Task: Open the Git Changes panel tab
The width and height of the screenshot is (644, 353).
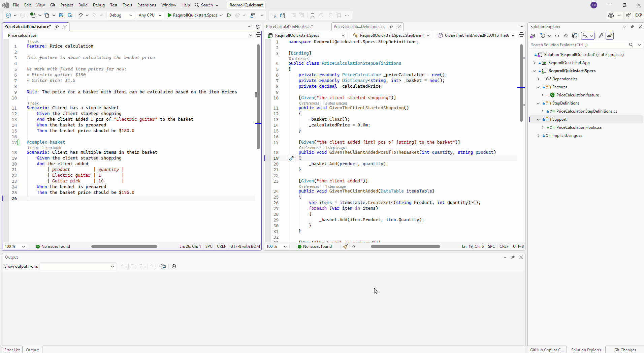Action: [625, 350]
